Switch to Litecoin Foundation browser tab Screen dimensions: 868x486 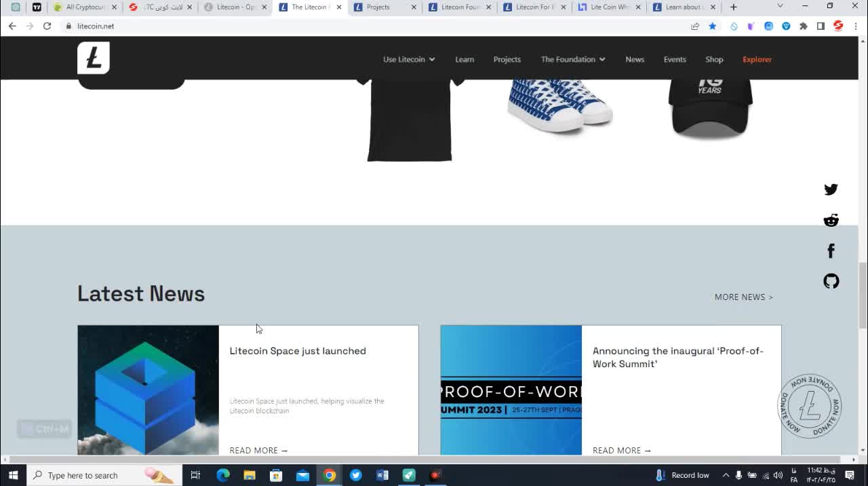pyautogui.click(x=460, y=7)
